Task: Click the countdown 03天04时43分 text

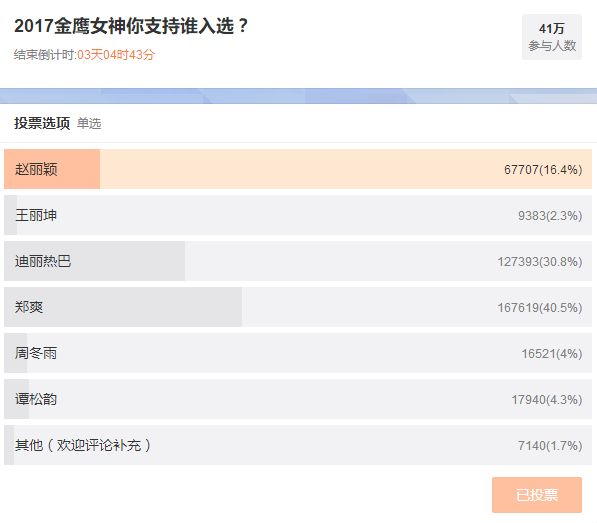Action: coord(116,55)
